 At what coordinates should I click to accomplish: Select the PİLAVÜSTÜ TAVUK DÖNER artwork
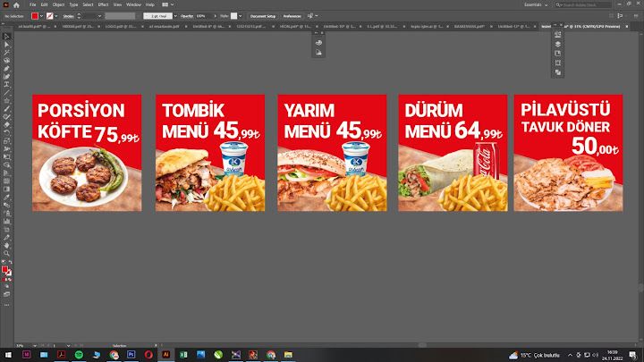[x=568, y=153]
